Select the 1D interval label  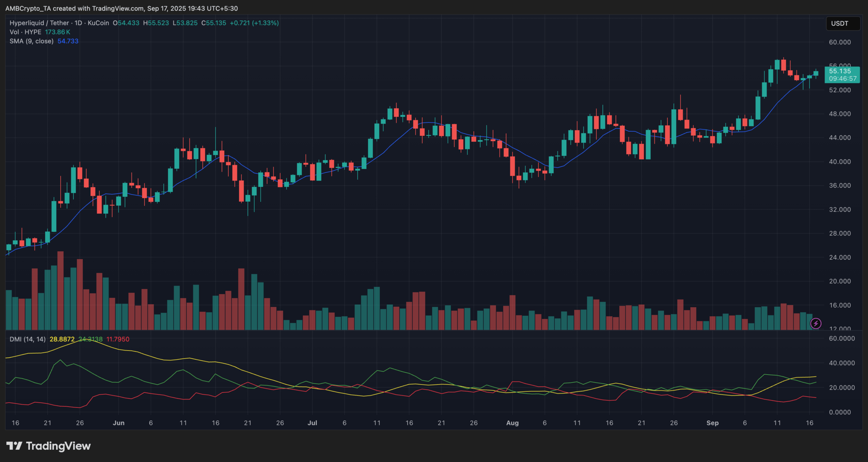[78, 23]
